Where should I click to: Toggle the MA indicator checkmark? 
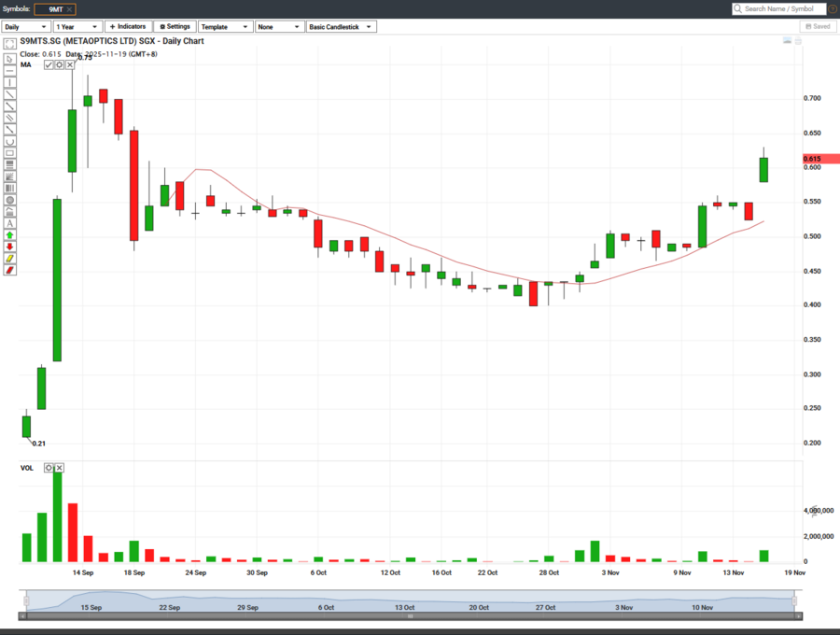(49, 64)
